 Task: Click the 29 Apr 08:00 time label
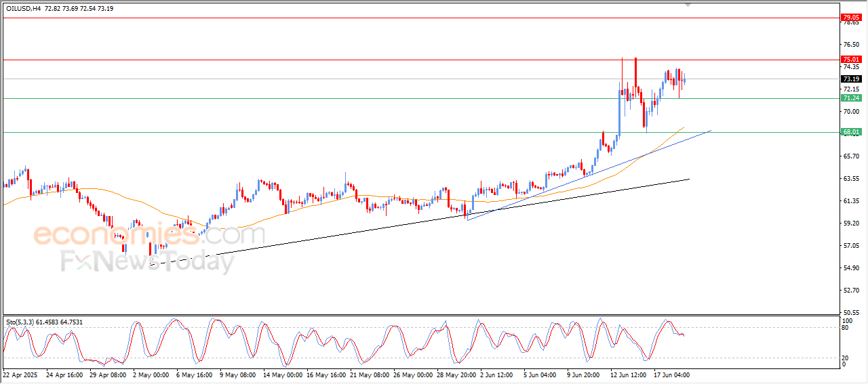point(107,374)
